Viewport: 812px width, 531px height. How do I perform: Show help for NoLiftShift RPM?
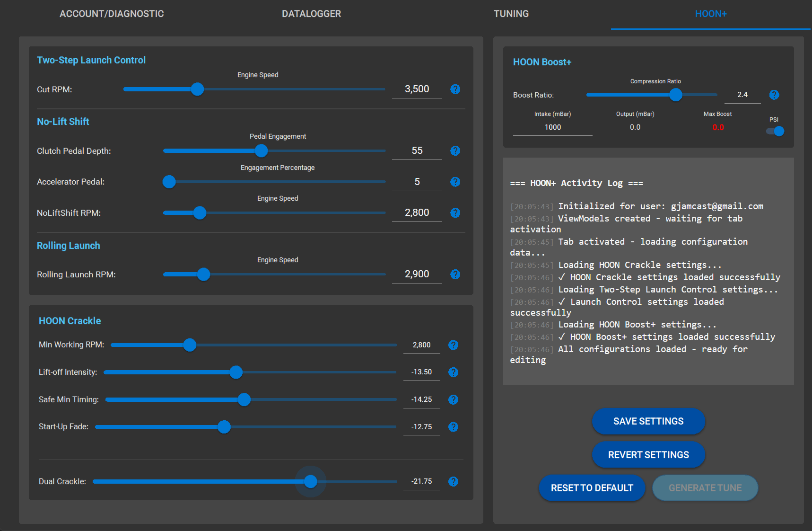[455, 213]
